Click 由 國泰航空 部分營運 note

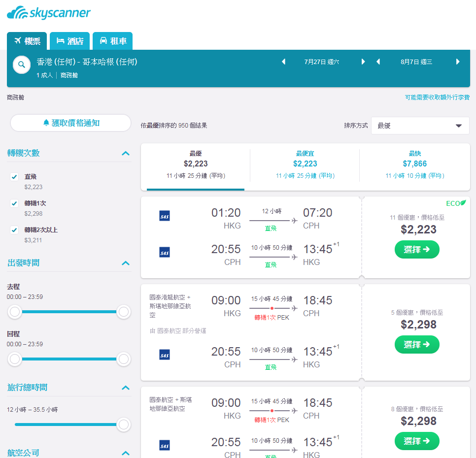(178, 331)
